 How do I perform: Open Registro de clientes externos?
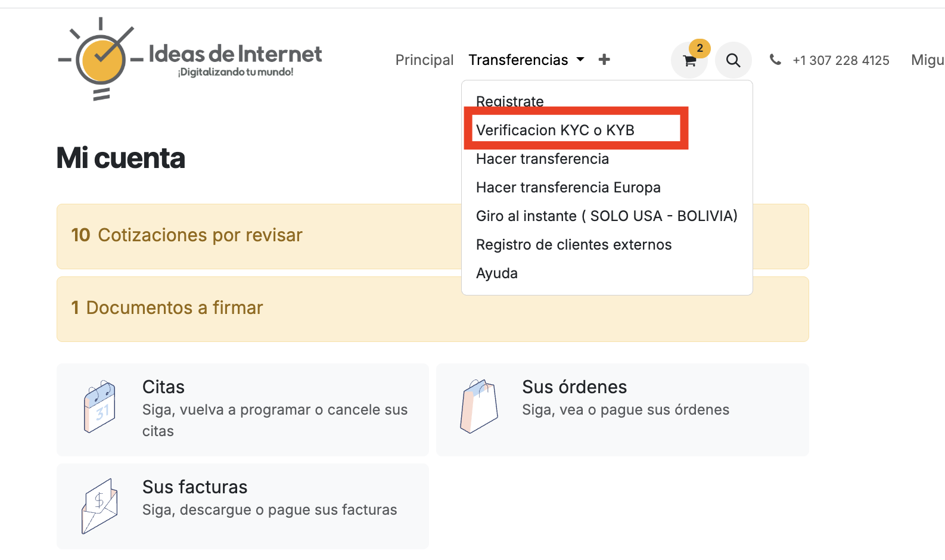[x=573, y=245]
